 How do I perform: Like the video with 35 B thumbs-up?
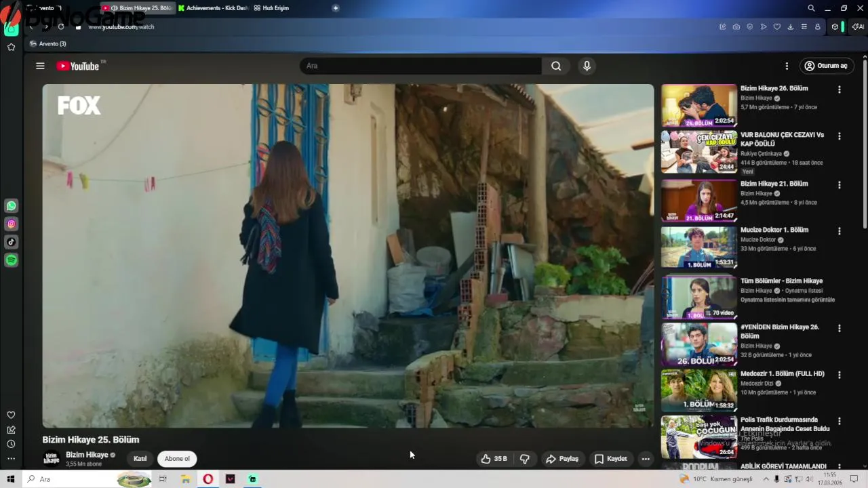tap(494, 459)
